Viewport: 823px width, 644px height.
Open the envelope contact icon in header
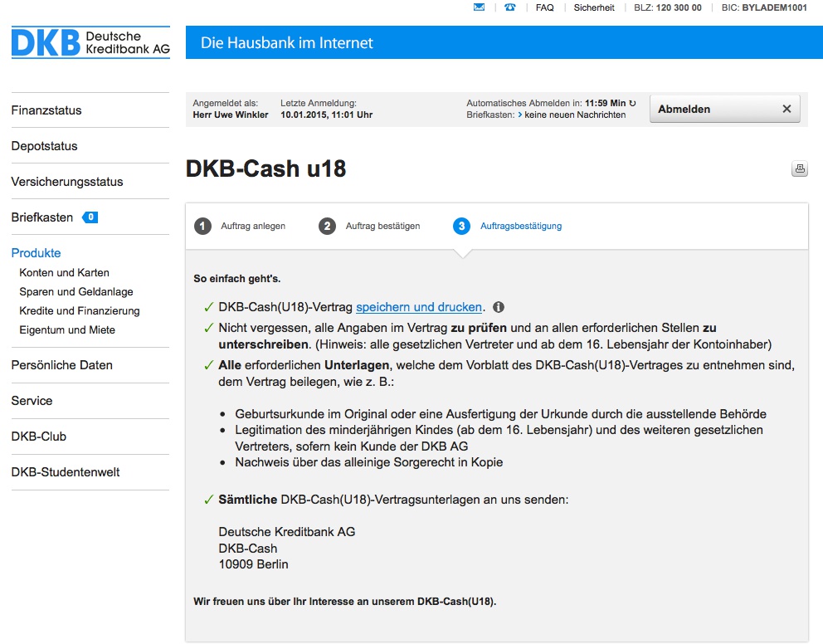tap(479, 7)
